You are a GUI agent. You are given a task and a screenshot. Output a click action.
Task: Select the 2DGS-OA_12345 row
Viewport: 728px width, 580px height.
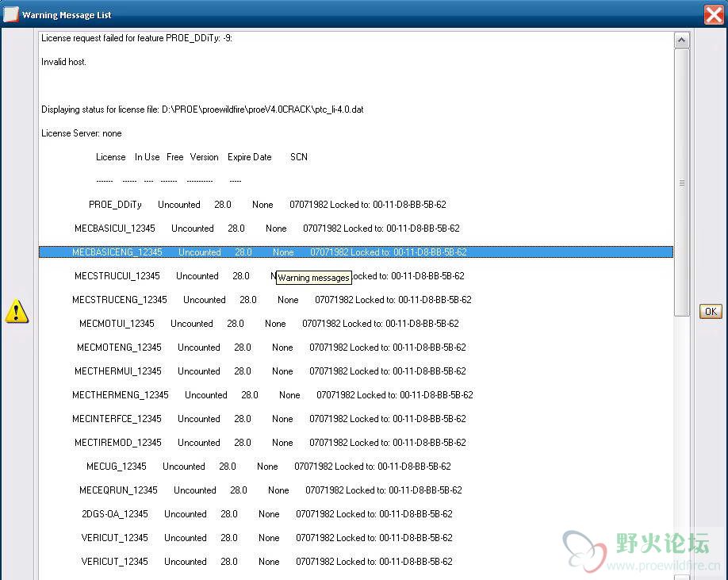[356, 514]
